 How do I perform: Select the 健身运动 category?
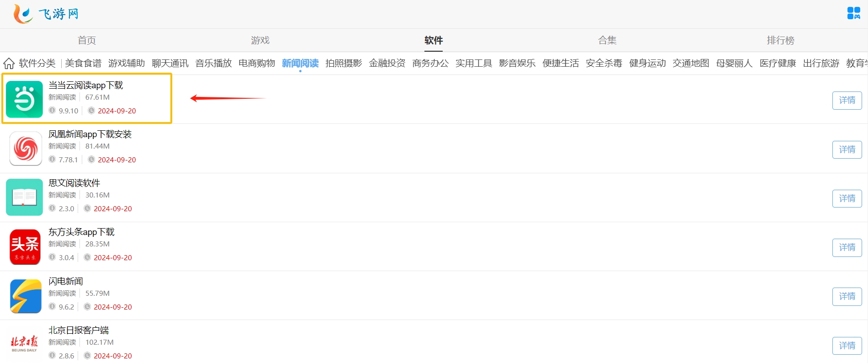[647, 63]
